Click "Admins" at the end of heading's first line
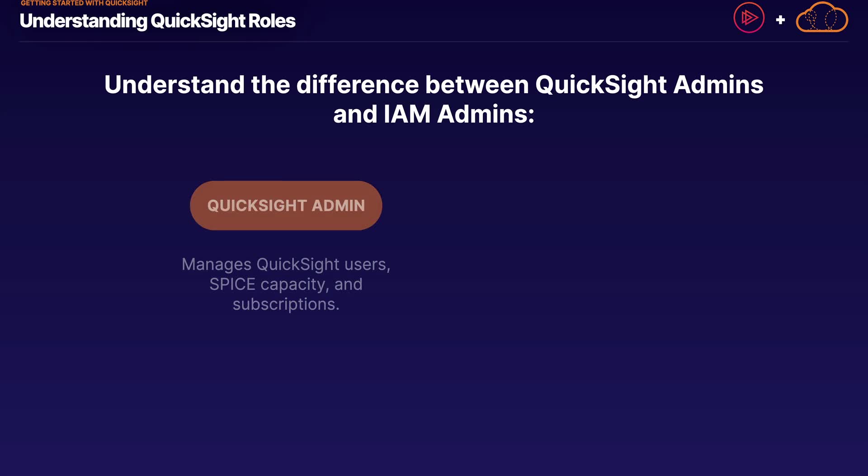Screen dimensions: 868x476 point(718,85)
